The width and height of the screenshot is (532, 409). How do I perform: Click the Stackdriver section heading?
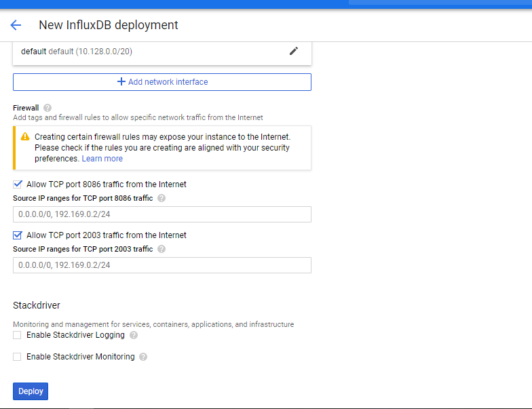tap(37, 305)
